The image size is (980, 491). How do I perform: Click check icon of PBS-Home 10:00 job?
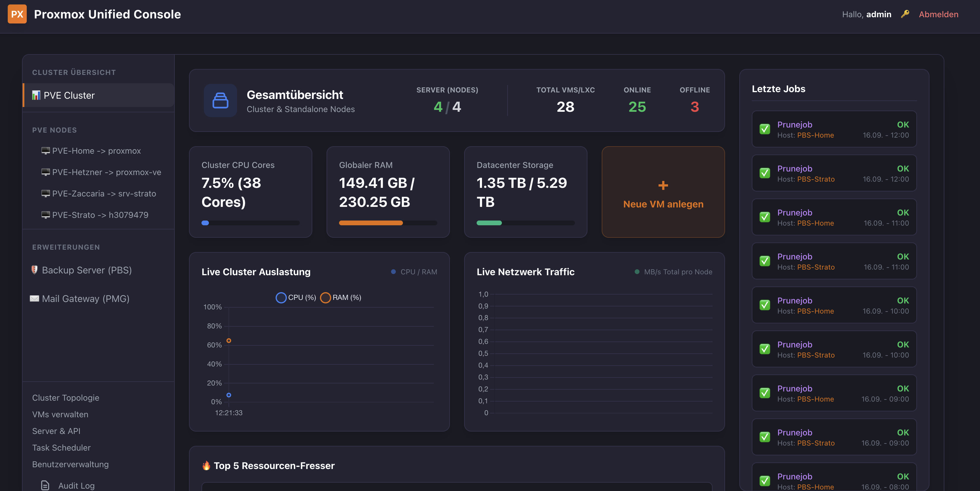coord(765,305)
